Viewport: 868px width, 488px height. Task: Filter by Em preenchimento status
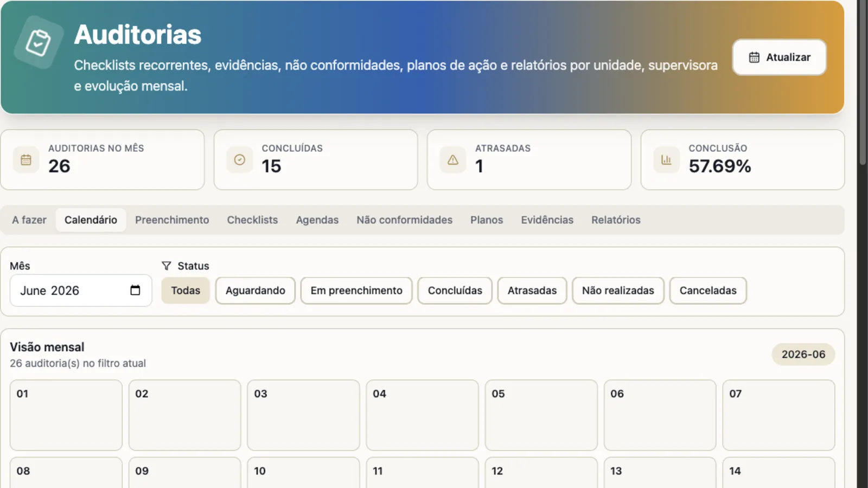tap(356, 291)
